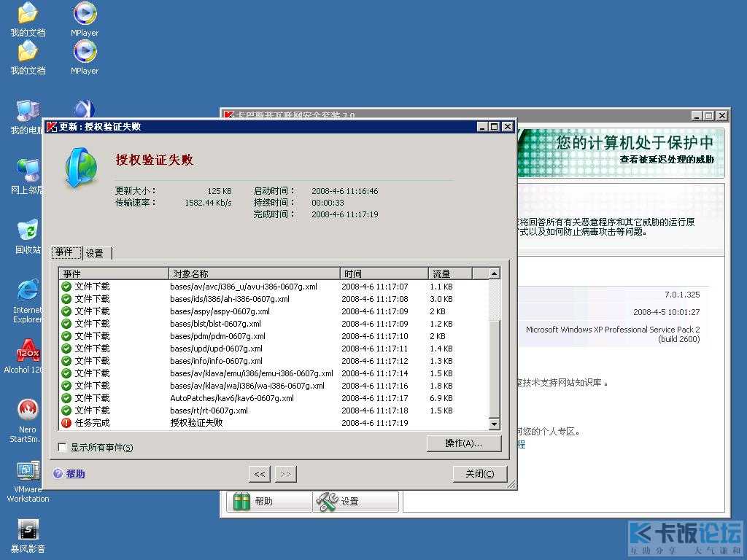The width and height of the screenshot is (747, 560).
Task: Select the 网上邻居 desktop icon
Action: [x=27, y=177]
